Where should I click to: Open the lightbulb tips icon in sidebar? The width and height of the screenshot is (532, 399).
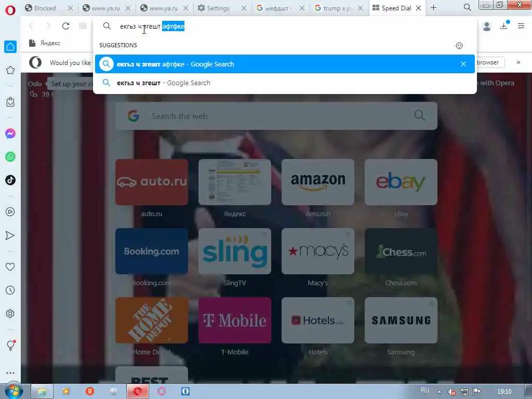pos(10,345)
